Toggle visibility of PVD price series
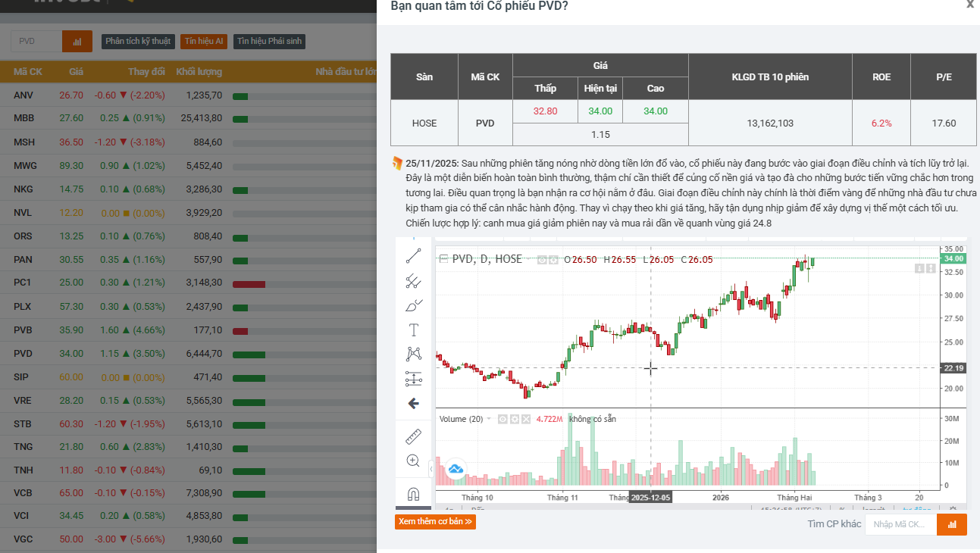Viewport: 980px width, 553px height. (x=542, y=260)
